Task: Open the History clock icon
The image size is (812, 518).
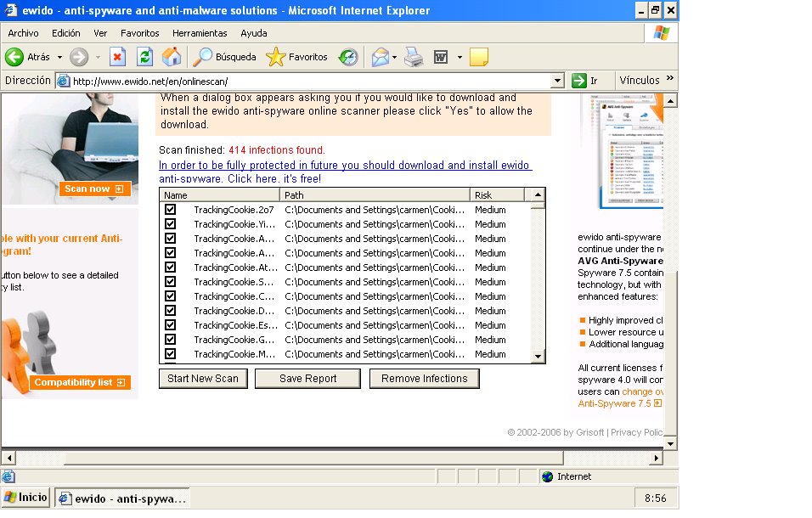Action: tap(348, 57)
